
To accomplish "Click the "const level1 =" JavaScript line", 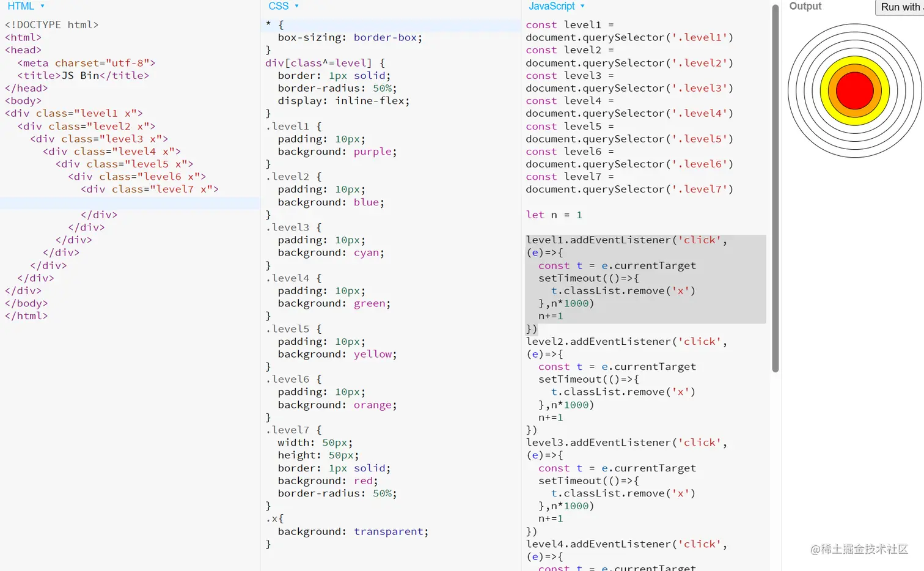I will (570, 24).
